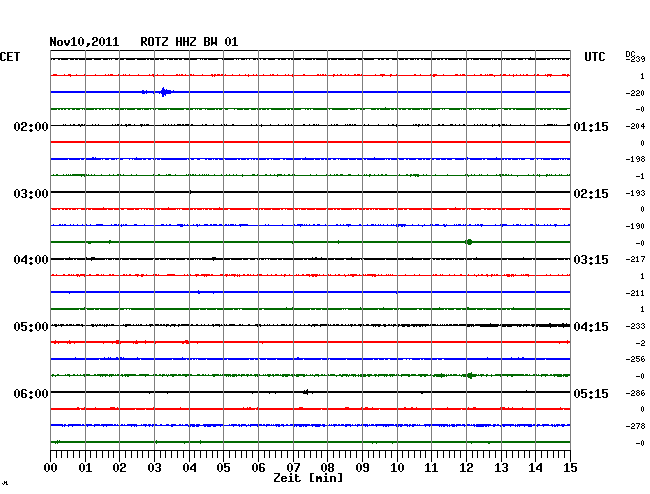Click the DC offset value -286
This screenshot has height=494, width=650.
click(x=635, y=392)
